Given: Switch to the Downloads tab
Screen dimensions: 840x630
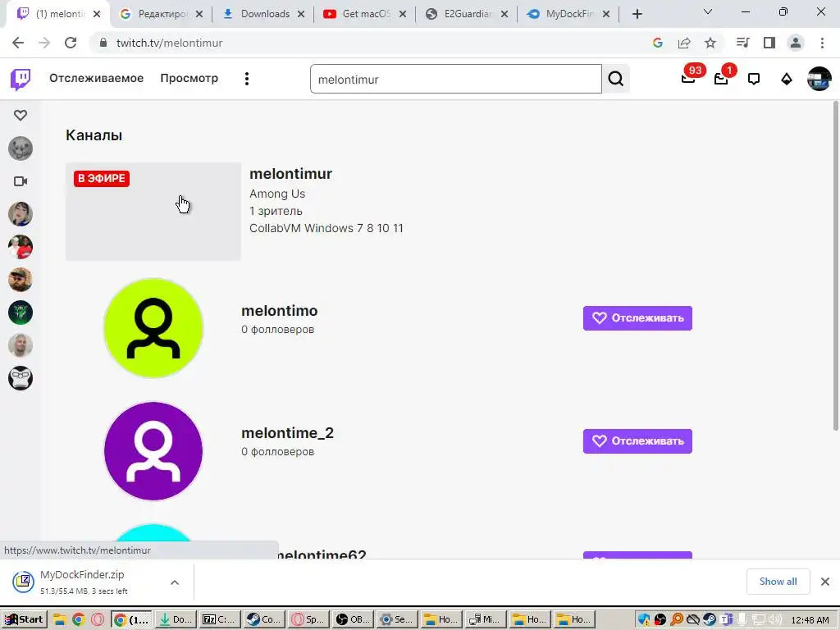Looking at the screenshot, I should pos(265,14).
